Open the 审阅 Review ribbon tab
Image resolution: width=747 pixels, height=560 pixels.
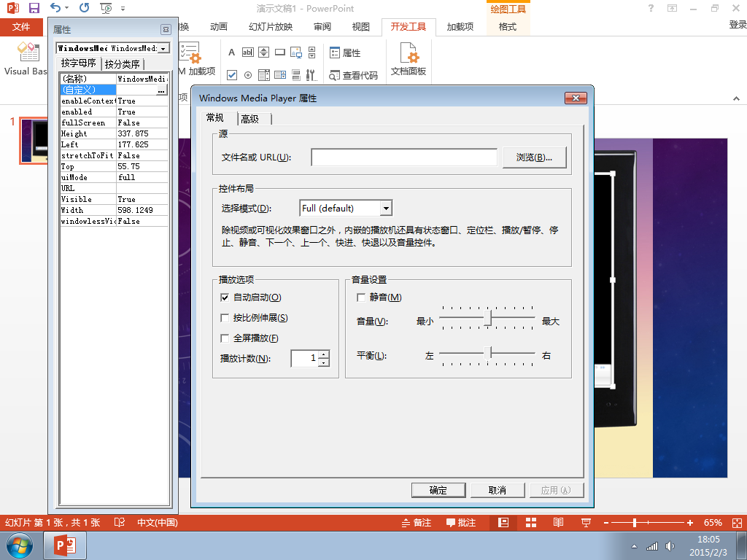coord(322,27)
